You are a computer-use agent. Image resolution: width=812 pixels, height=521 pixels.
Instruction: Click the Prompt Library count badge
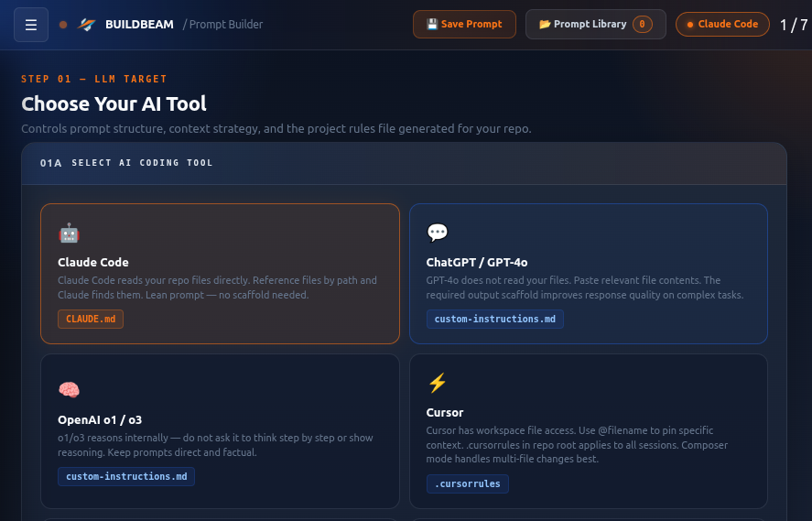click(x=642, y=25)
